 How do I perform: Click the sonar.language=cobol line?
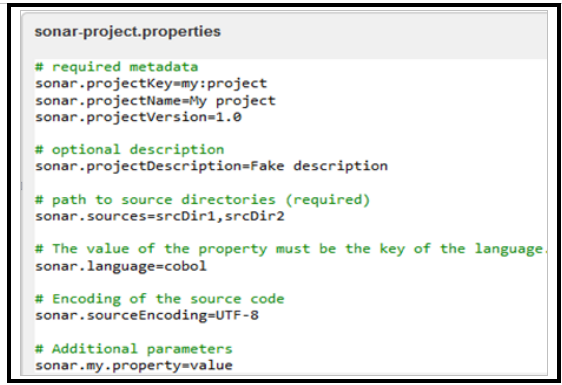[121, 266]
